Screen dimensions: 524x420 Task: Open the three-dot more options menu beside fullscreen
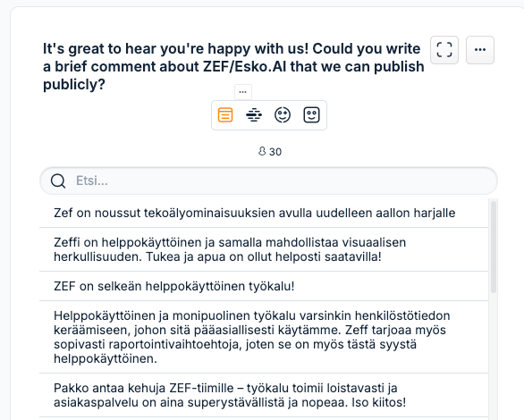[x=480, y=50]
